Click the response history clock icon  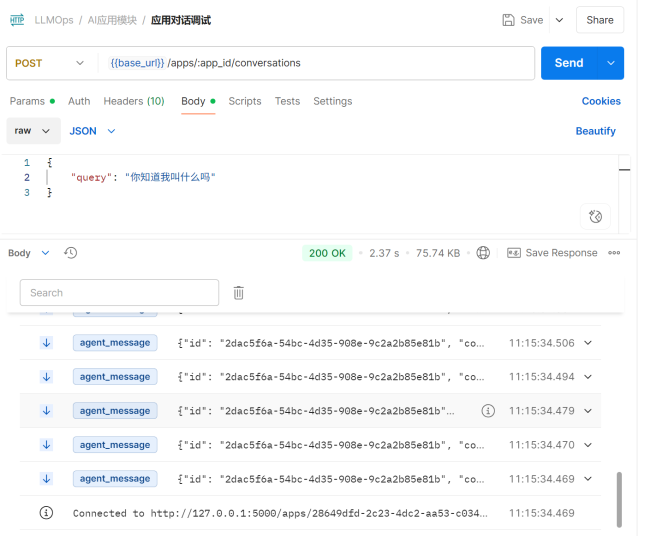click(x=70, y=253)
